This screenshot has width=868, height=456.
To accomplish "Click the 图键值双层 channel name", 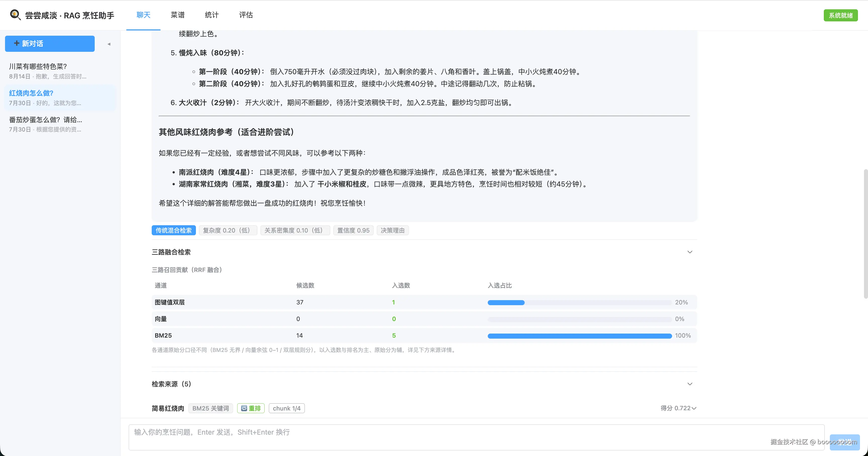I will coord(170,302).
